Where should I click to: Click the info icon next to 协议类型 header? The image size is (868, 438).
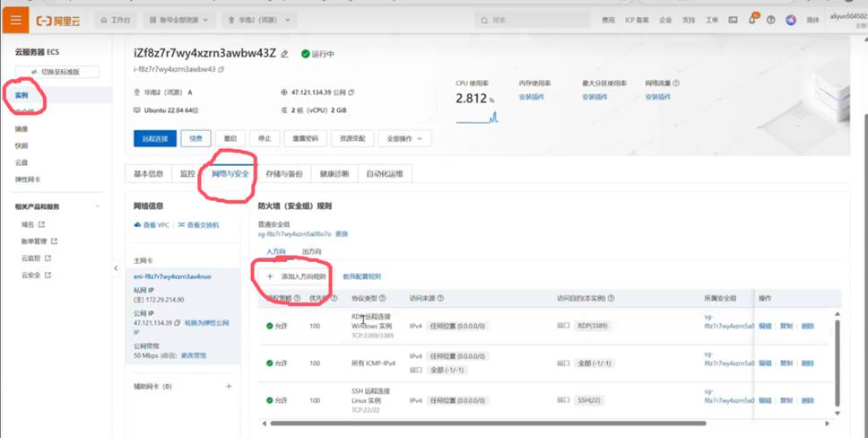click(x=383, y=298)
